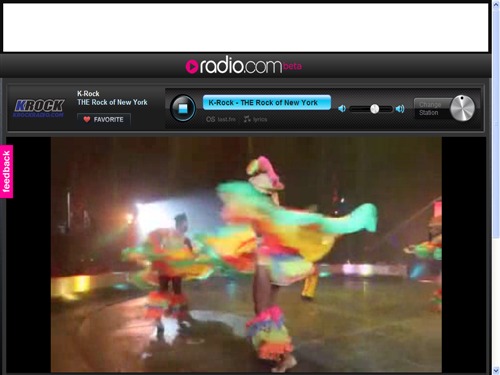The image size is (500, 375).
Task: Click the scrollbar up arrow
Action: pyautogui.click(x=496, y=4)
